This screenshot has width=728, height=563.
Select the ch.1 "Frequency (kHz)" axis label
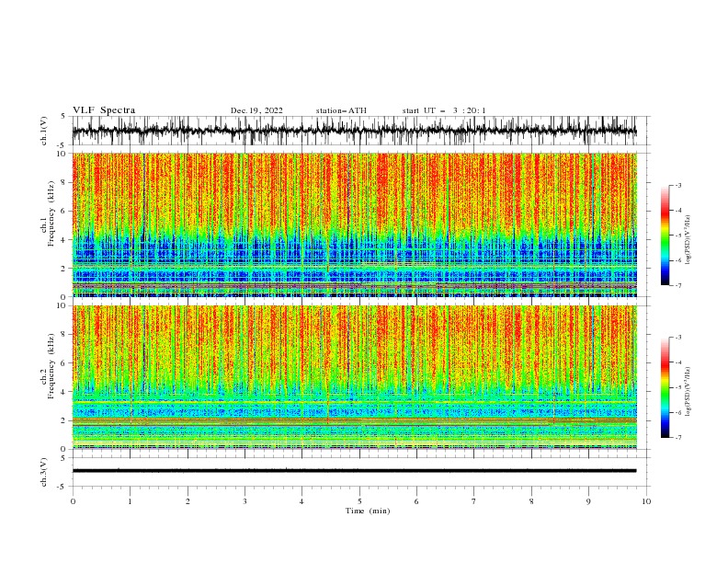[x=51, y=213]
